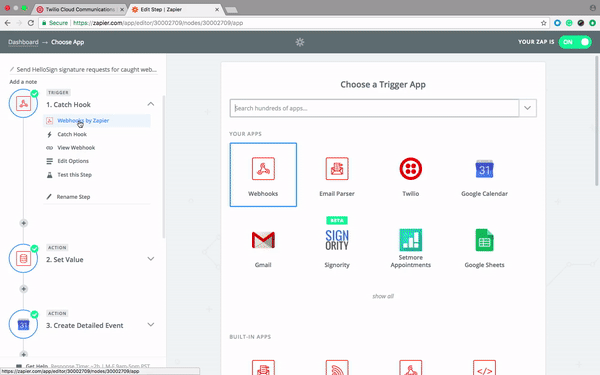600x375 pixels.
Task: Click the dark circle browser extension icon
Action: coord(580,23)
